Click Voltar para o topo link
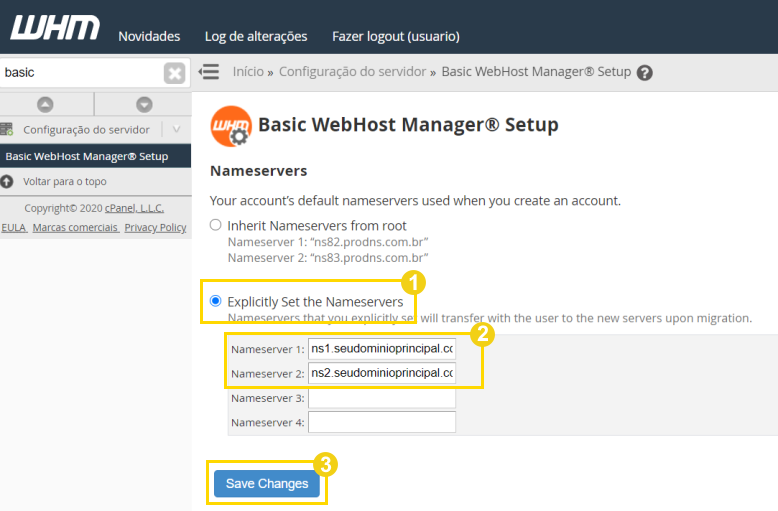Screen dimensions: 778x511 (65, 182)
